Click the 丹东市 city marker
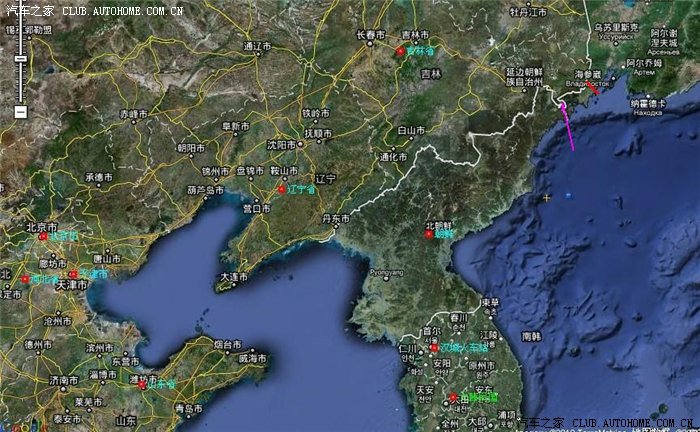The image size is (700, 432). point(335,226)
